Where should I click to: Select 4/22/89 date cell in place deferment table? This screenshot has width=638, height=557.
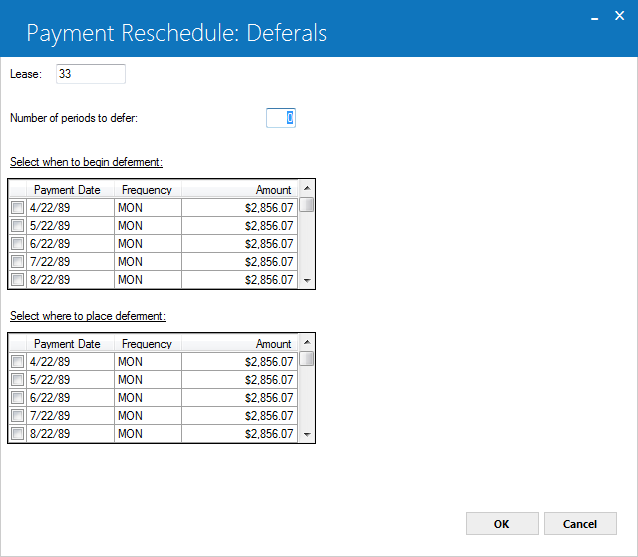(70, 361)
